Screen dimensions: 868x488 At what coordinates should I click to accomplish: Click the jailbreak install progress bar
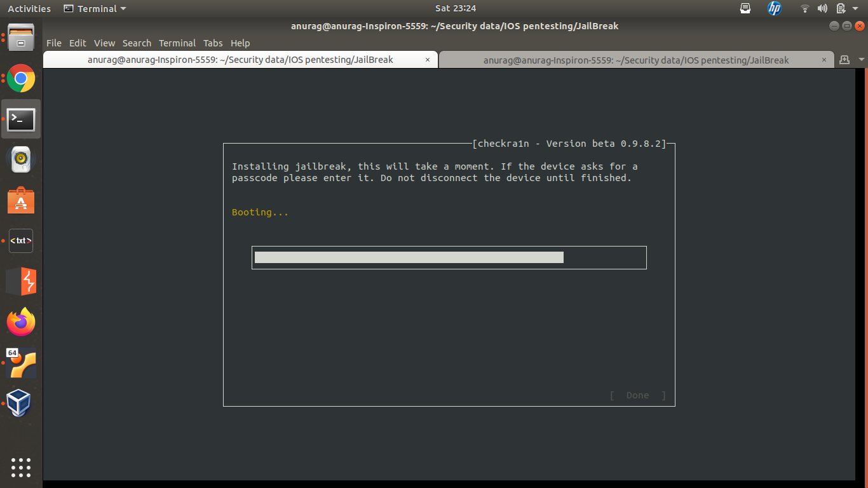click(x=449, y=257)
